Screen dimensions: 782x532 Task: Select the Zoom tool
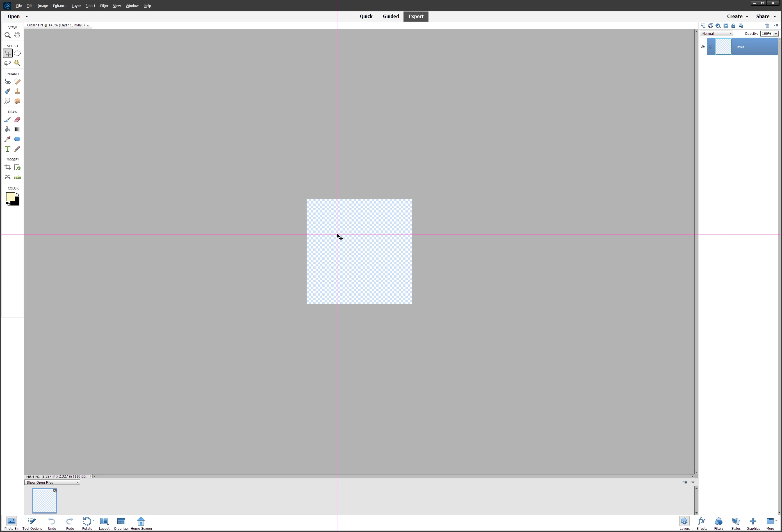(x=7, y=35)
